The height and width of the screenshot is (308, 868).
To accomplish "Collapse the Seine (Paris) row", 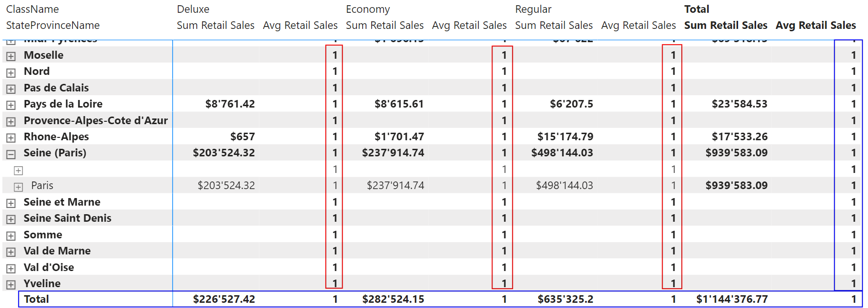I will [11, 154].
